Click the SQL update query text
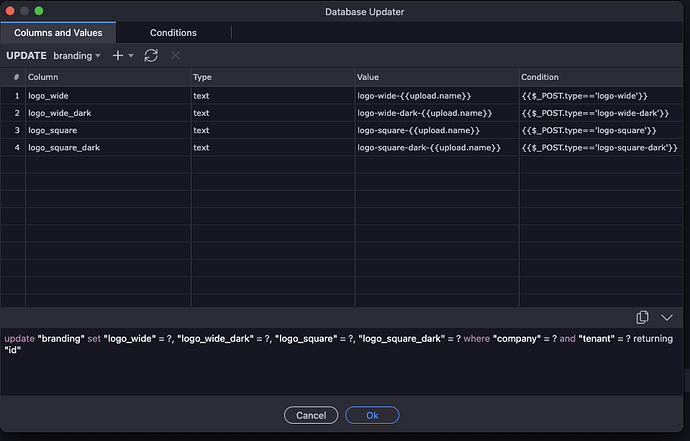 tap(338, 344)
